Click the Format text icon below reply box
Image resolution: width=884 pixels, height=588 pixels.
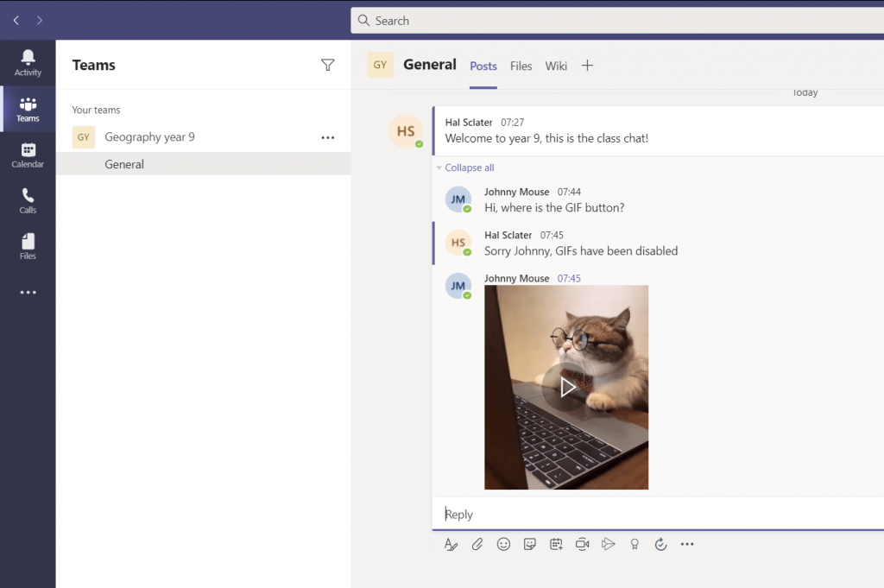451,544
